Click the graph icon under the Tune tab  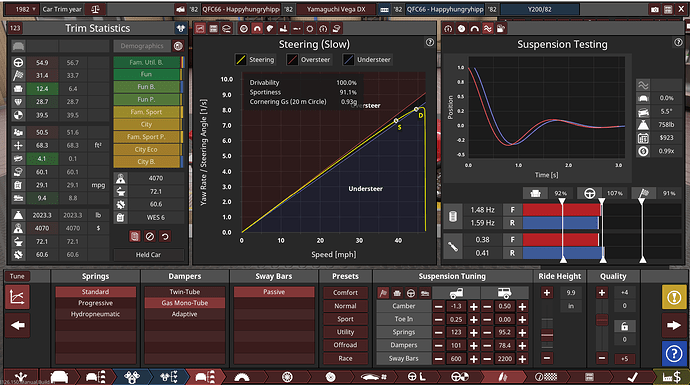(17, 297)
